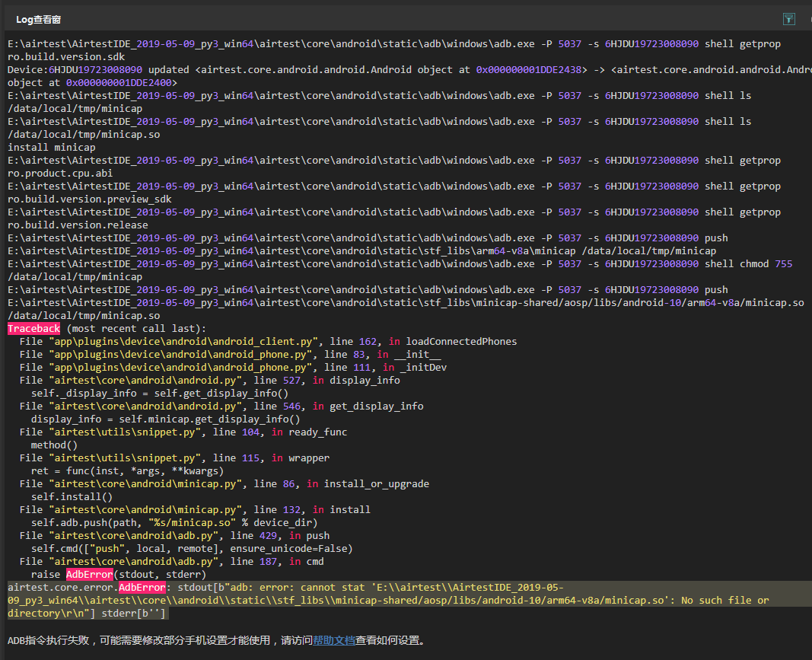Open the 帮助文档 help documentation link
The width and height of the screenshot is (812, 660).
[x=333, y=640]
